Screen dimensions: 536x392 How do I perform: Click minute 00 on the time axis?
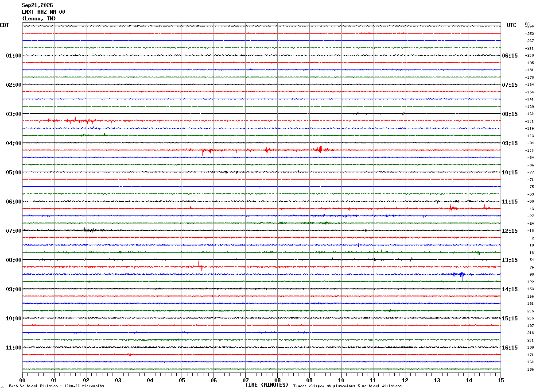click(x=22, y=380)
